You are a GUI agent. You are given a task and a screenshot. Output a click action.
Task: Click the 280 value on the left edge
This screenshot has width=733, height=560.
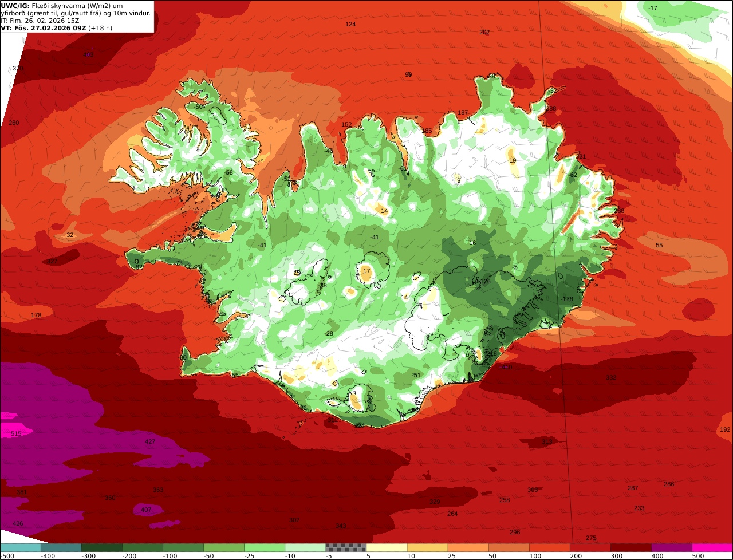(x=14, y=123)
